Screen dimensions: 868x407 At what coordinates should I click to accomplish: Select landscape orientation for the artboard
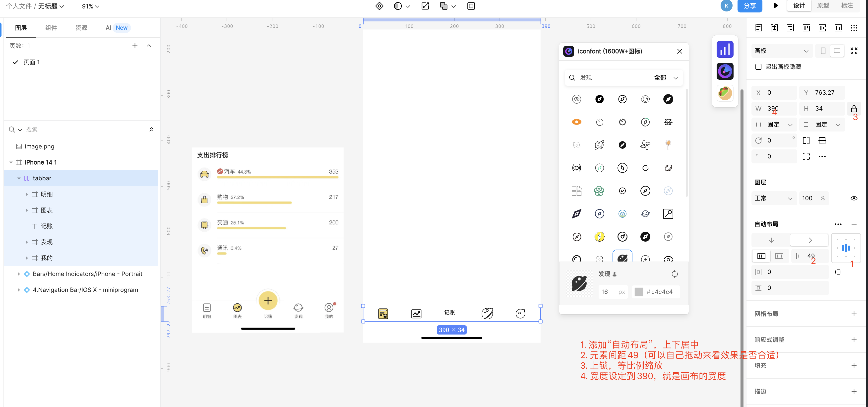click(x=837, y=51)
